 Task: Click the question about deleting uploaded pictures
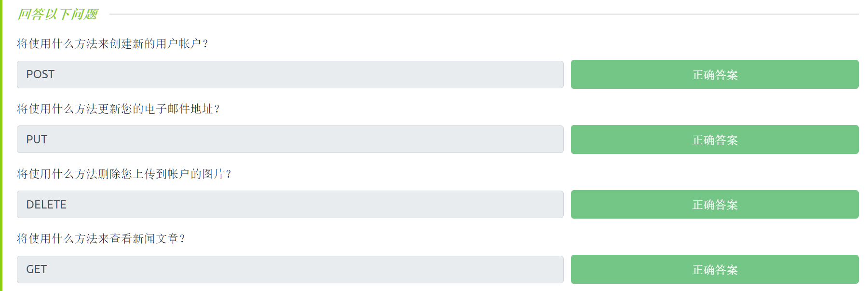click(x=124, y=174)
